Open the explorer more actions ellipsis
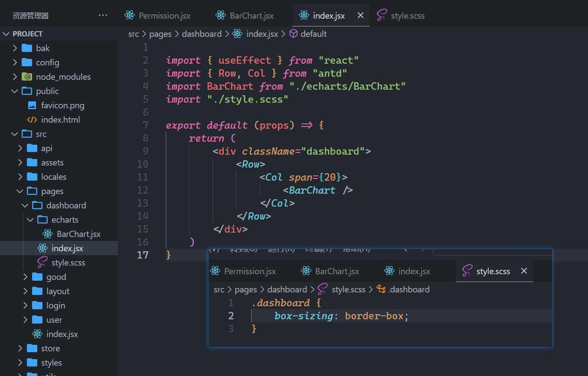588x376 pixels. (103, 15)
